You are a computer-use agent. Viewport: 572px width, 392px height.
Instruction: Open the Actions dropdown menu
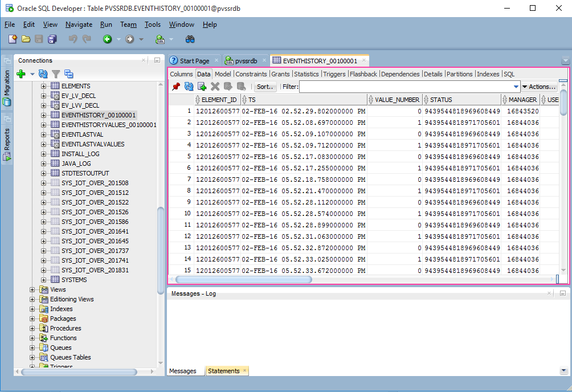(539, 87)
